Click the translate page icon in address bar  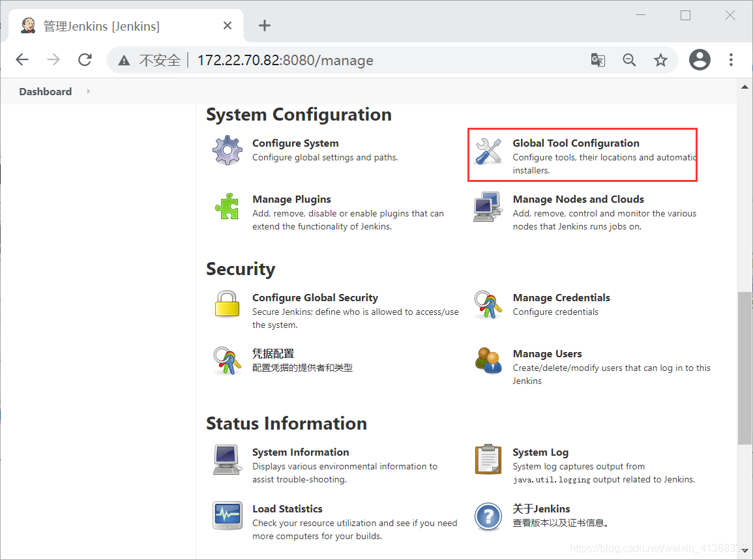coord(598,60)
